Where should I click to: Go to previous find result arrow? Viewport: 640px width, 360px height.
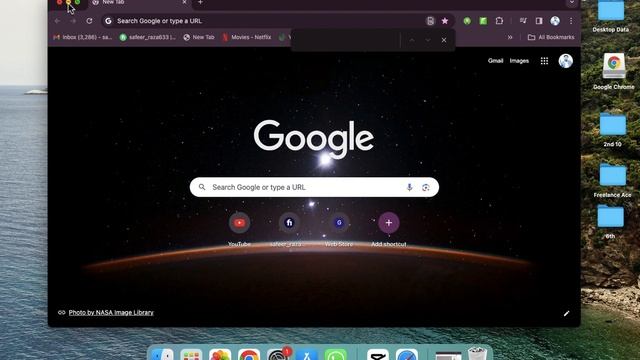pos(412,40)
